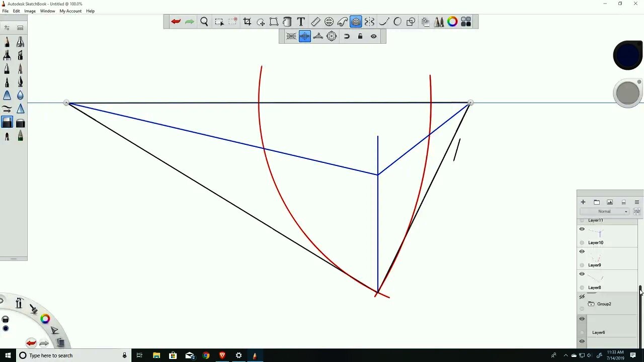Select the Text tool
Screen dimensions: 644x362
(301, 22)
